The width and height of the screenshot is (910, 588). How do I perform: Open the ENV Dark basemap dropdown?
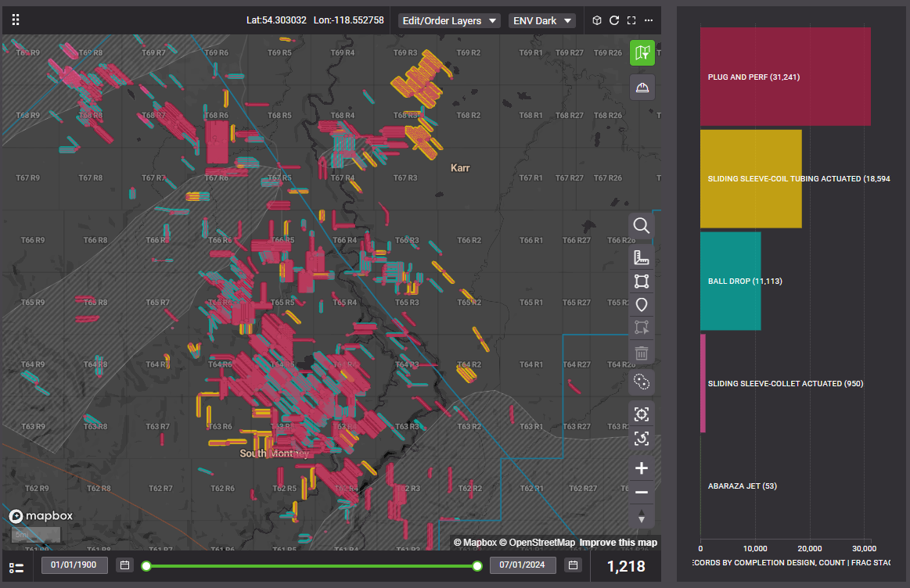coord(542,20)
